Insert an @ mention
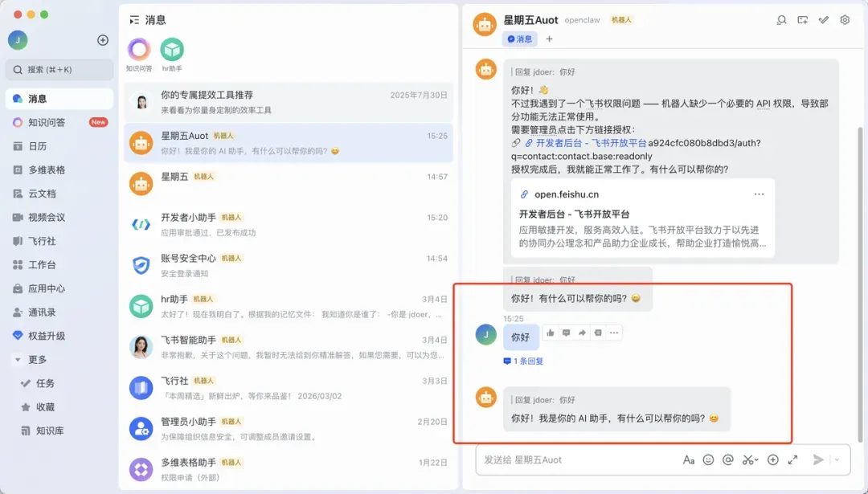 tap(728, 459)
